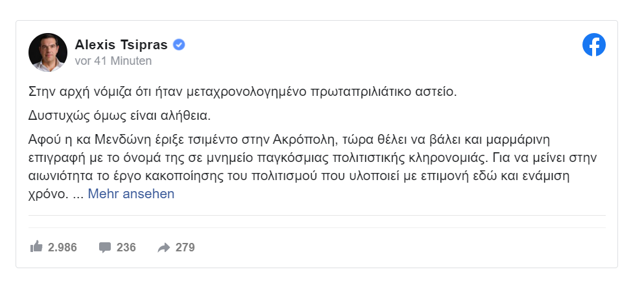The height and width of the screenshot is (298, 644).
Task: Open the Facebook logo icon
Action: click(x=594, y=45)
